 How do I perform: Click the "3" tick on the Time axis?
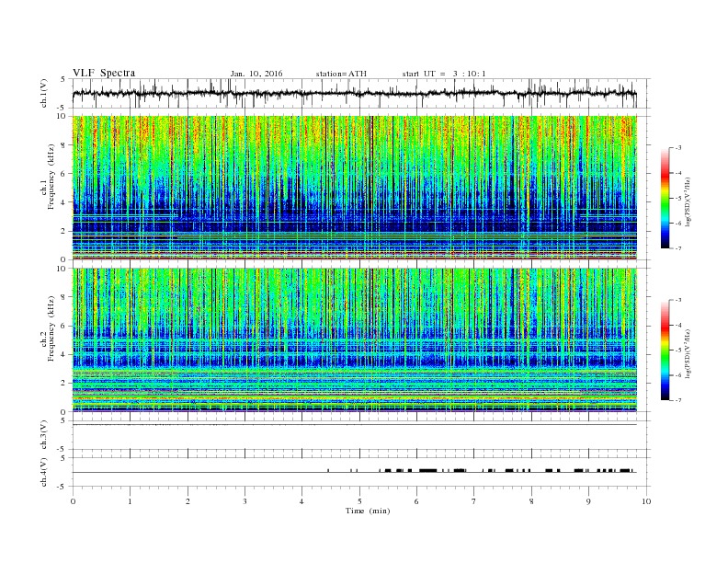coord(245,501)
